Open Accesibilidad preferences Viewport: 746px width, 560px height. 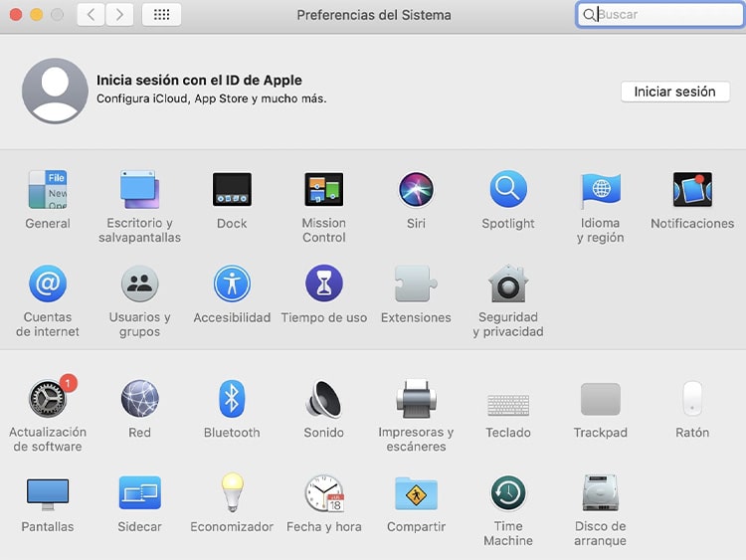point(232,283)
